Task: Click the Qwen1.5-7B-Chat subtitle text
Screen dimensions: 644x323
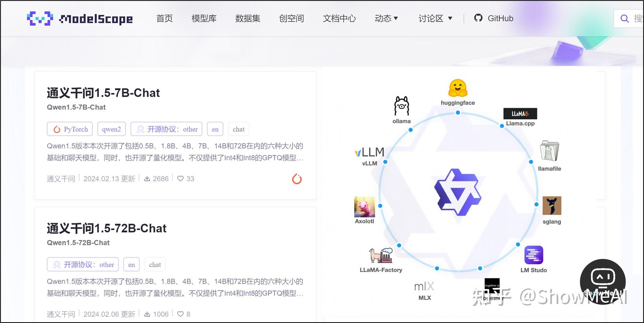Action: pos(76,107)
